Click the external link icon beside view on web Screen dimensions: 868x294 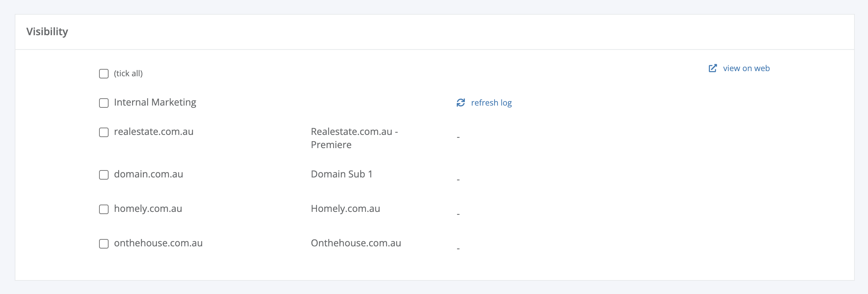pos(713,68)
